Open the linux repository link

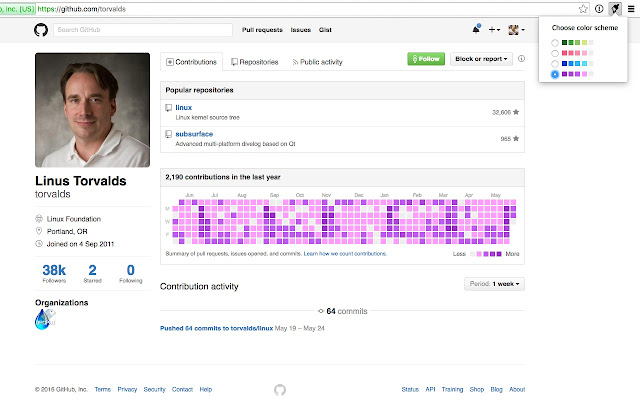pos(183,108)
